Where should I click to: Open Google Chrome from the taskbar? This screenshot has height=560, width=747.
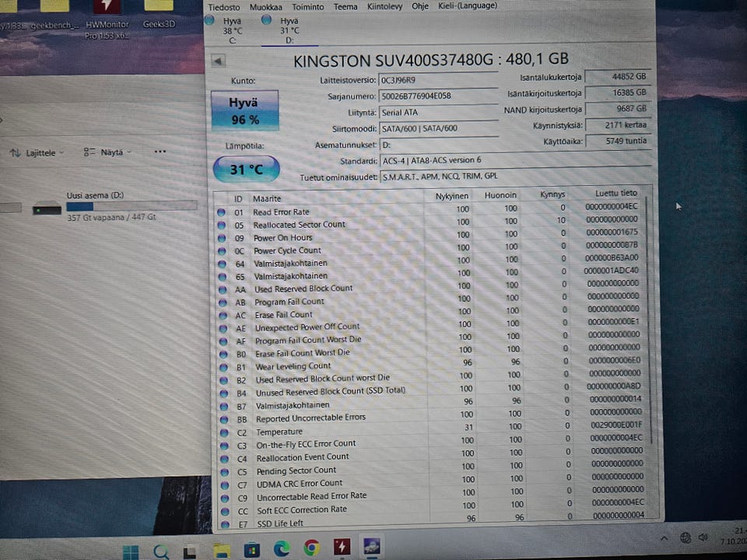311,548
